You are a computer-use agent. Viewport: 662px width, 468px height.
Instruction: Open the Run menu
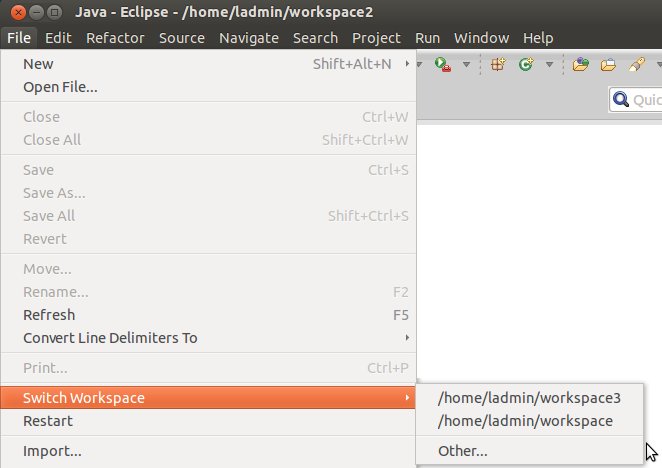click(427, 38)
